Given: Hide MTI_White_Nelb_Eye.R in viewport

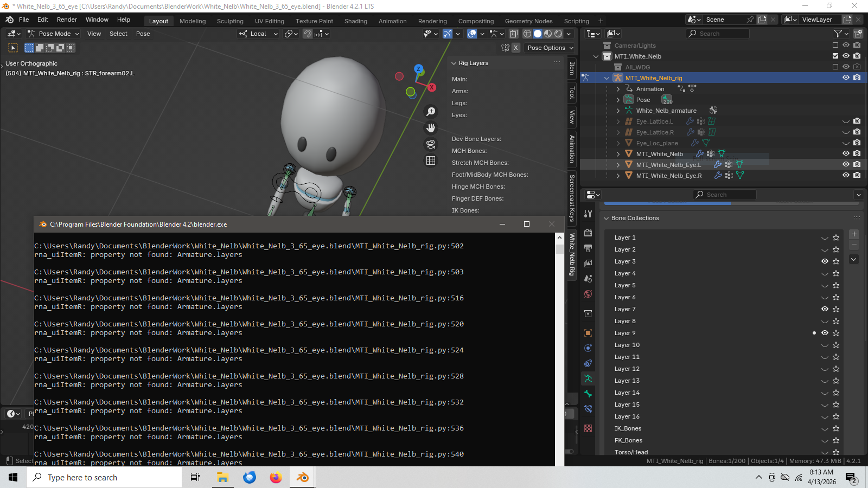Looking at the screenshot, I should (846, 175).
